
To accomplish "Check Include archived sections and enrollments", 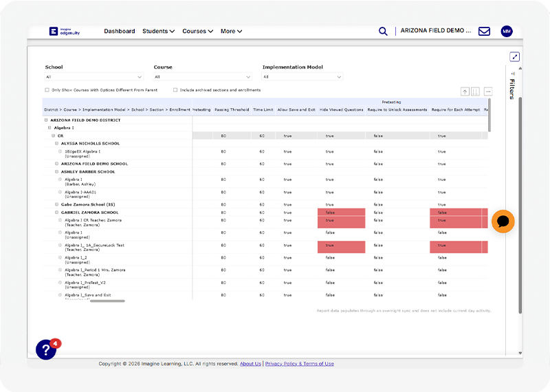I will click(175, 90).
